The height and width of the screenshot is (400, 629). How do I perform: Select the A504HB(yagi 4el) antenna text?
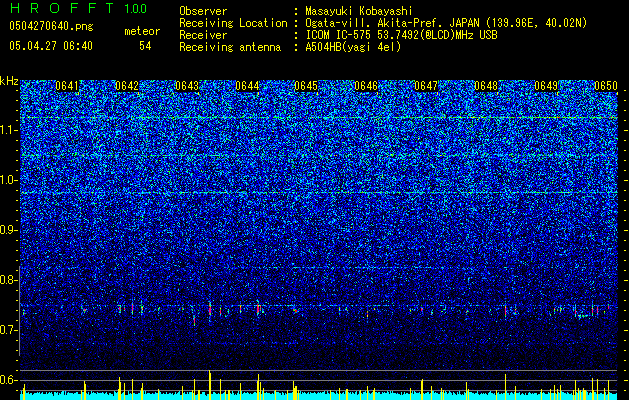click(353, 47)
